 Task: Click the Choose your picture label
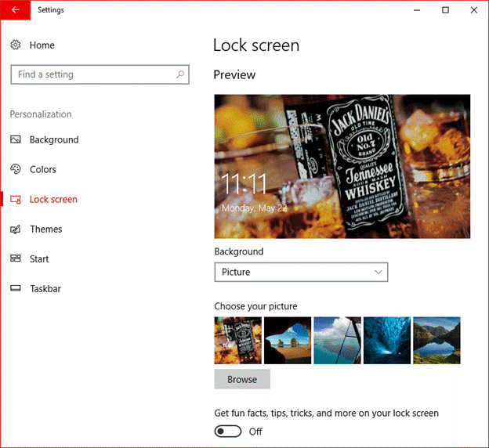(x=255, y=306)
